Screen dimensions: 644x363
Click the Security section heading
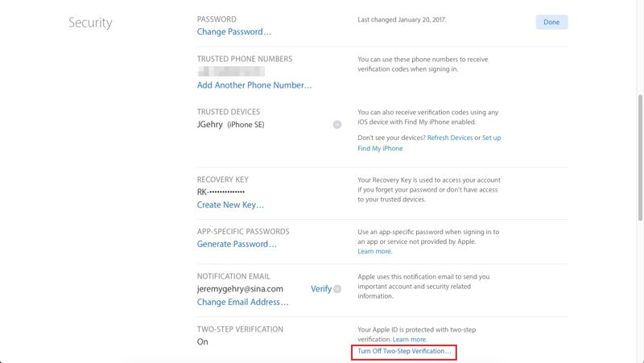click(90, 23)
